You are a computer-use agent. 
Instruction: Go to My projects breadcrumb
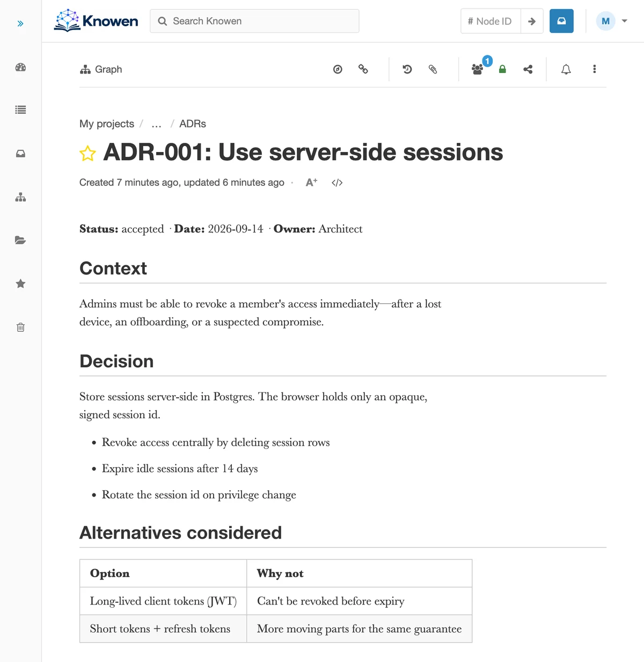[x=107, y=123]
